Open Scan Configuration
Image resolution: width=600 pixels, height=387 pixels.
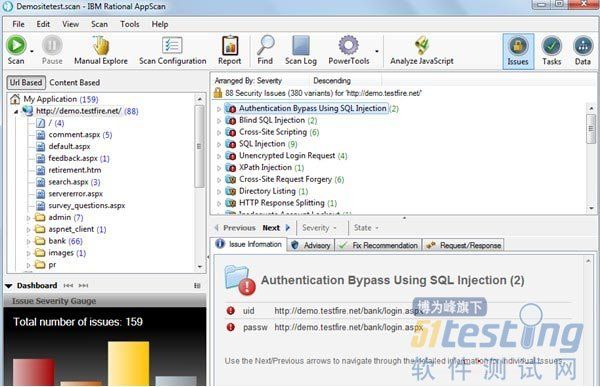point(173,50)
